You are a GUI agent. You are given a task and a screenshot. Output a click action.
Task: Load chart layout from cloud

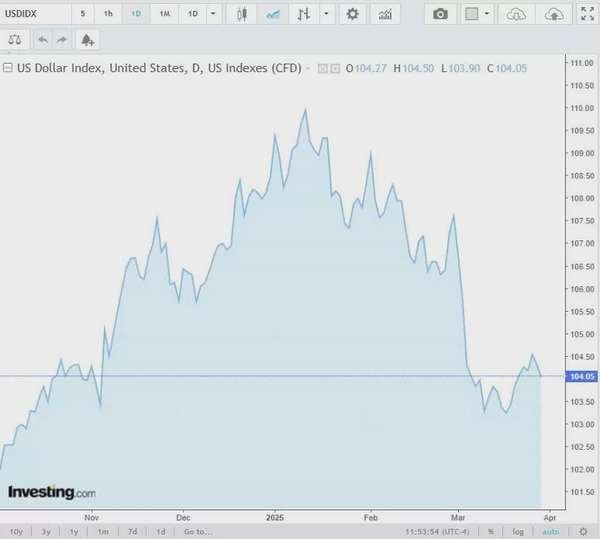click(x=516, y=14)
